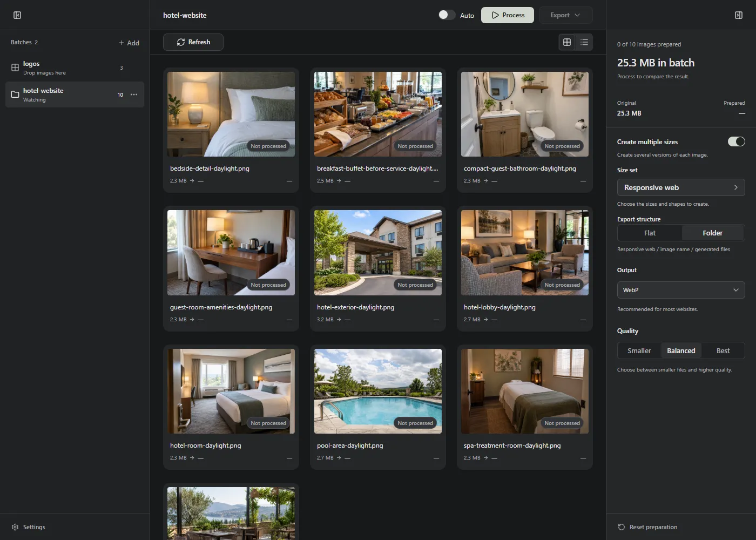This screenshot has width=756, height=540.
Task: Open the Export dropdown menu
Action: click(565, 15)
